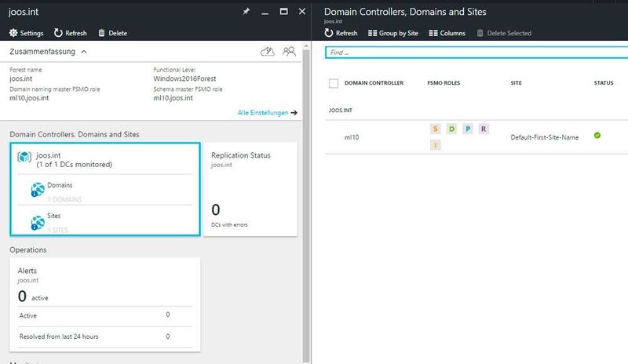The image size is (628, 364).
Task: Click the 0 DCs with errors count
Action: point(215,209)
